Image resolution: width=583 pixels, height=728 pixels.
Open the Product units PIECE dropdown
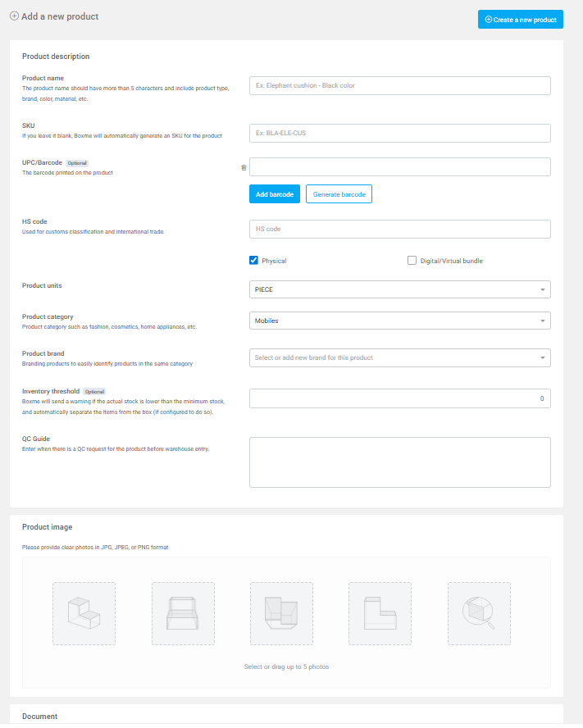399,289
